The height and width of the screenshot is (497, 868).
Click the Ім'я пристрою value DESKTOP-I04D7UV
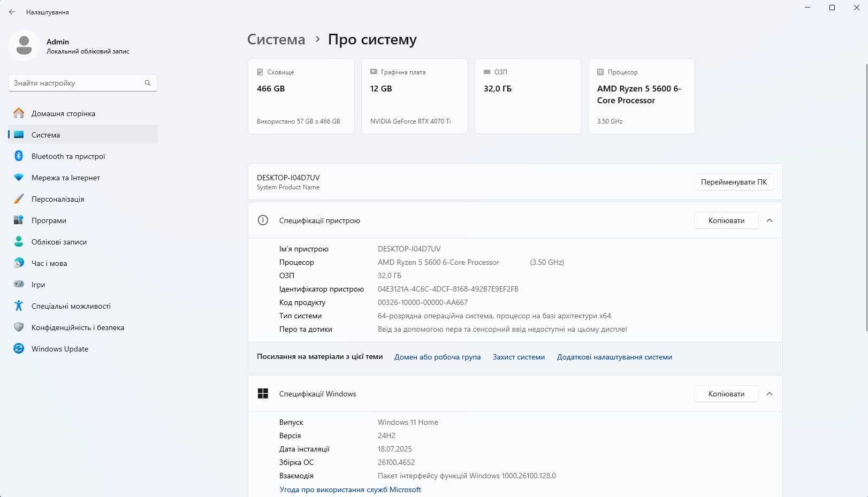[x=409, y=249]
